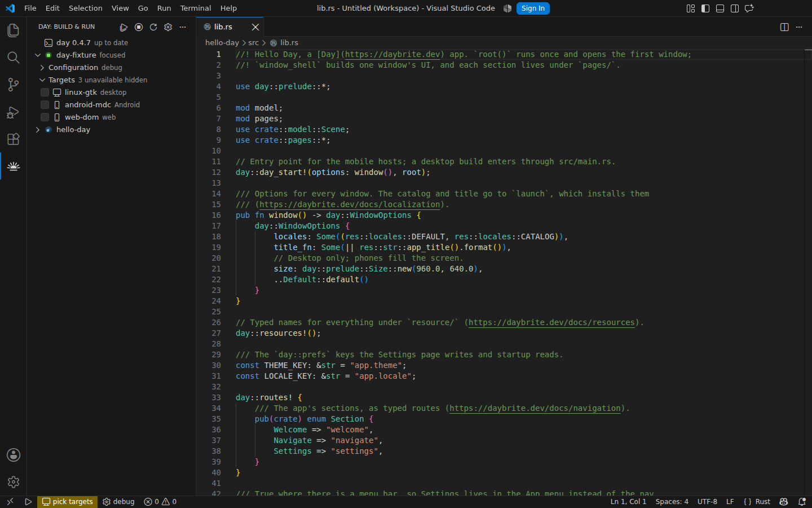
Task: Open the Search view in activity bar
Action: pyautogui.click(x=13, y=57)
